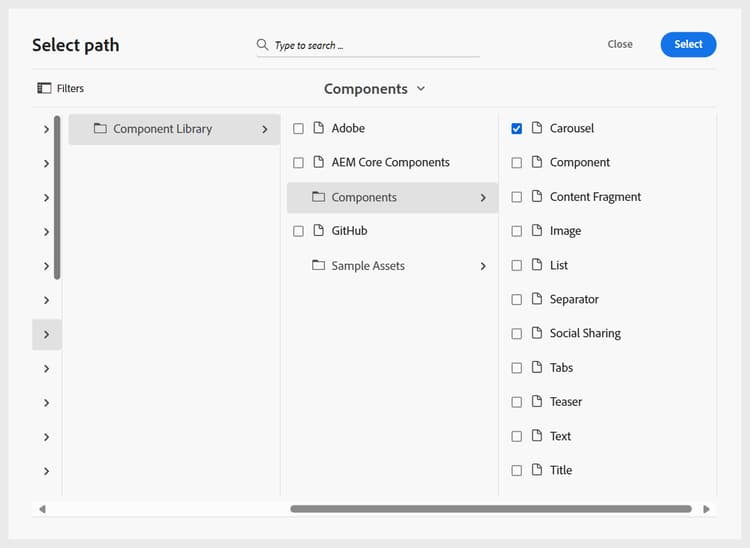750x548 pixels.
Task: Click the horizontal scrollbar thumb
Action: coord(490,509)
